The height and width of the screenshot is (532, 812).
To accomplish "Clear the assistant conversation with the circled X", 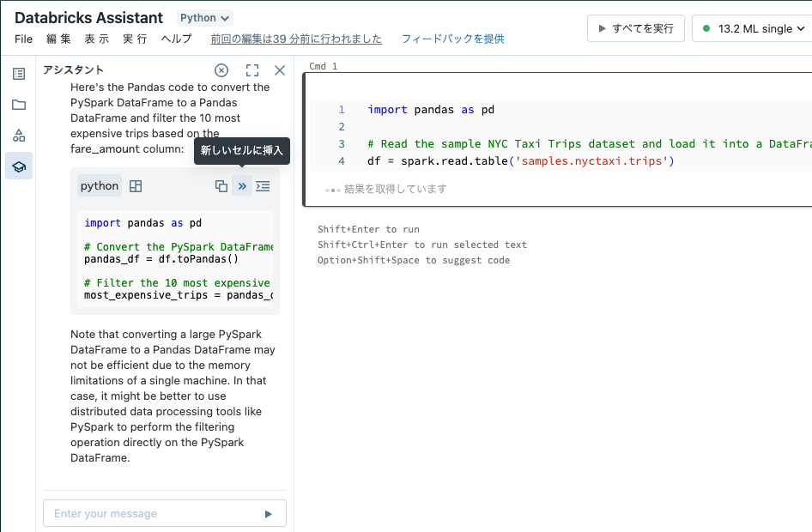I will (x=221, y=70).
